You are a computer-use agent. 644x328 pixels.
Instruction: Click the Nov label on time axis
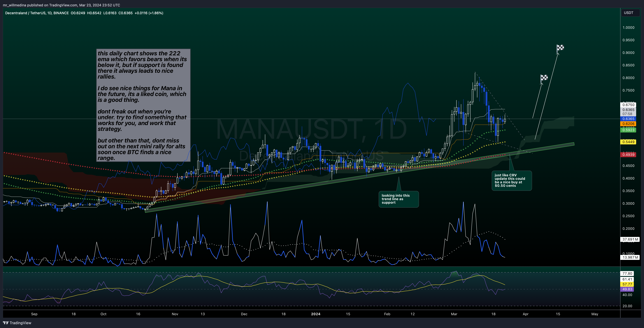(175, 314)
